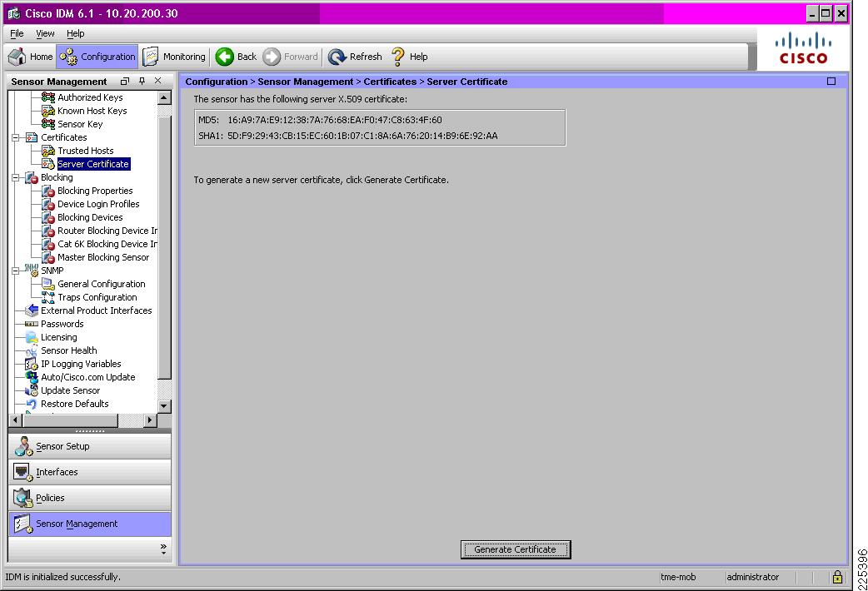Open the File menu
Viewport: 868px width, 591px height.
tap(17, 33)
